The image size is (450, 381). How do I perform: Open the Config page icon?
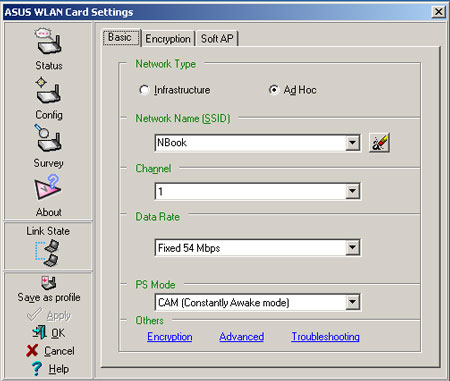(49, 91)
